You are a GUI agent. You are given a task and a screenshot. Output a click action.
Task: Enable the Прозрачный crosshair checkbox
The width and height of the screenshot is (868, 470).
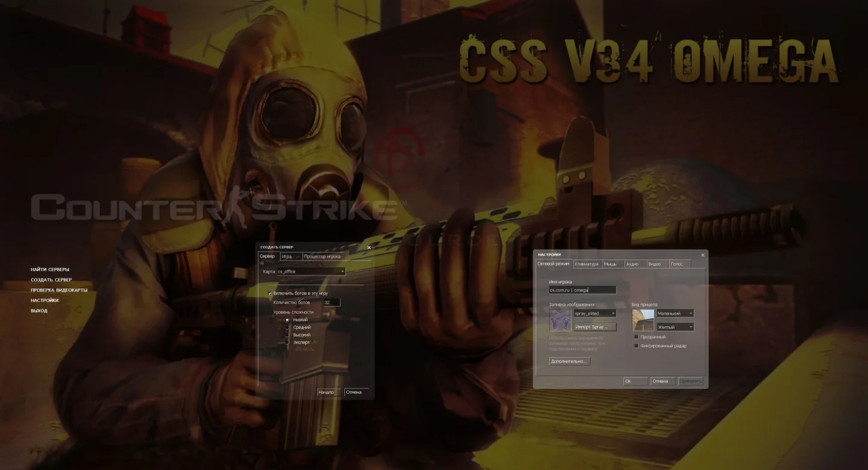637,337
